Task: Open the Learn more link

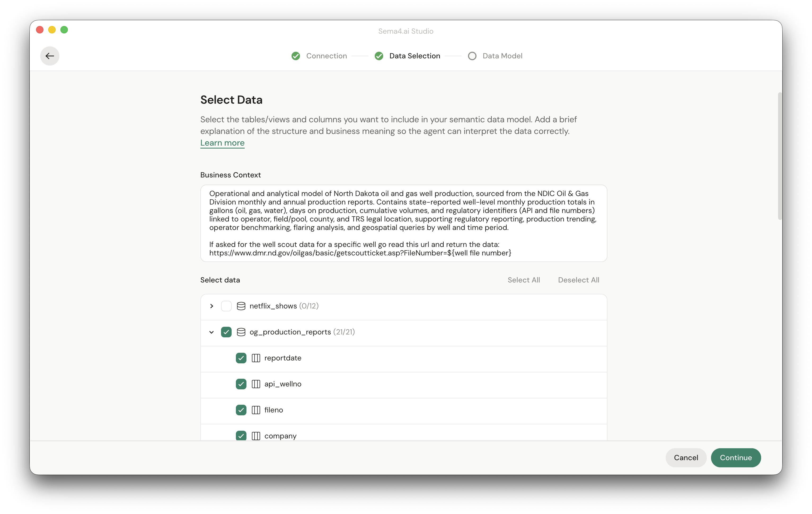Action: click(222, 143)
